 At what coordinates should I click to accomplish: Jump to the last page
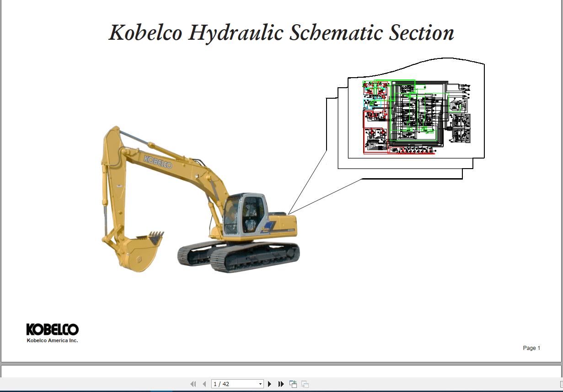pyautogui.click(x=281, y=384)
